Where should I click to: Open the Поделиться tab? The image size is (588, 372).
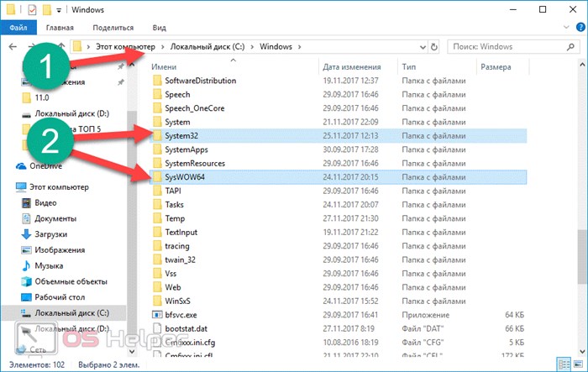click(113, 28)
